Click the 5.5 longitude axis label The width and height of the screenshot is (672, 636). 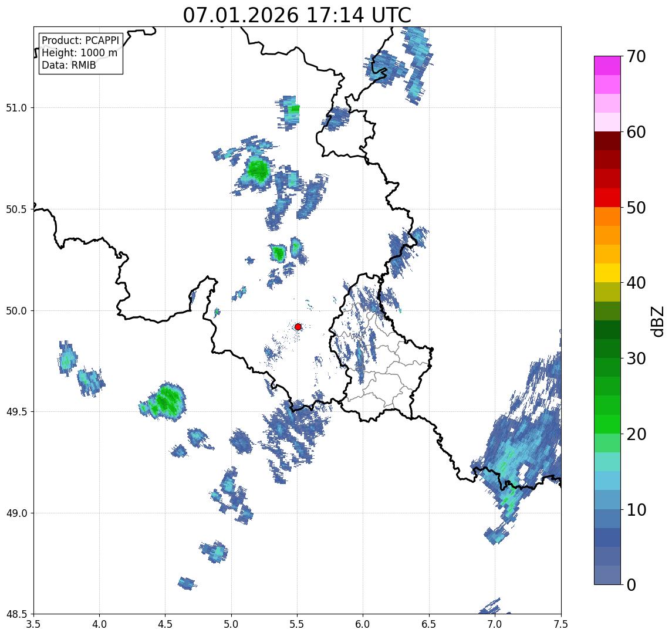point(298,624)
